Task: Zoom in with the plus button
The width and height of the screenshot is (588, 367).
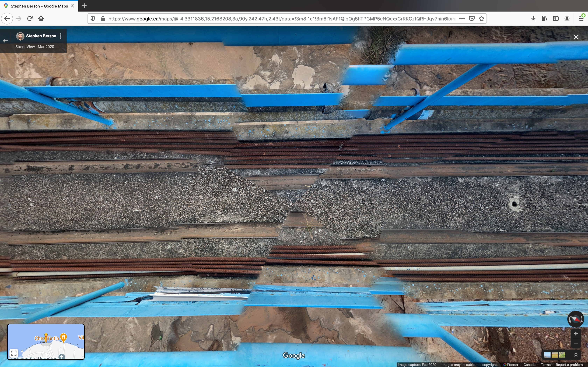Action: [x=576, y=334]
